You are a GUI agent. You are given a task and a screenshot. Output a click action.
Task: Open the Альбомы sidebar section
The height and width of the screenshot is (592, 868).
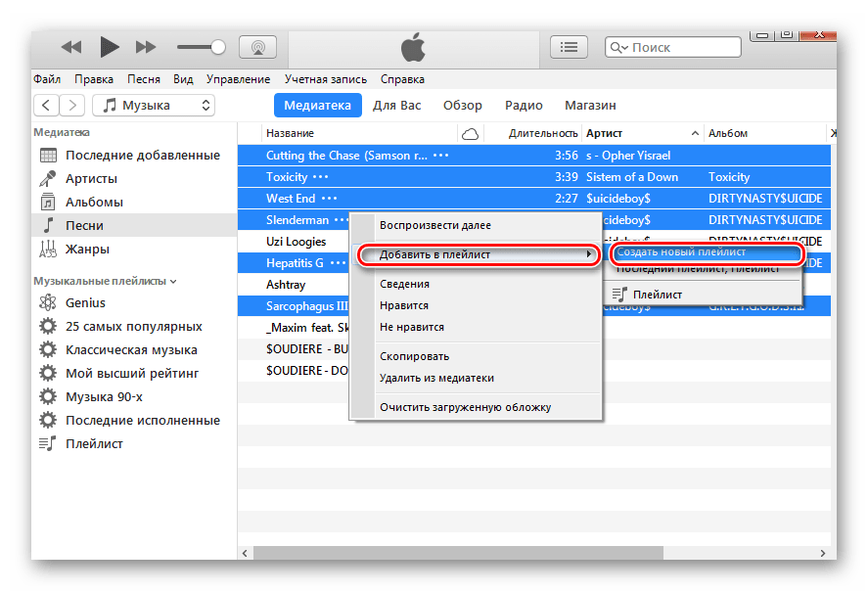pyautogui.click(x=134, y=203)
